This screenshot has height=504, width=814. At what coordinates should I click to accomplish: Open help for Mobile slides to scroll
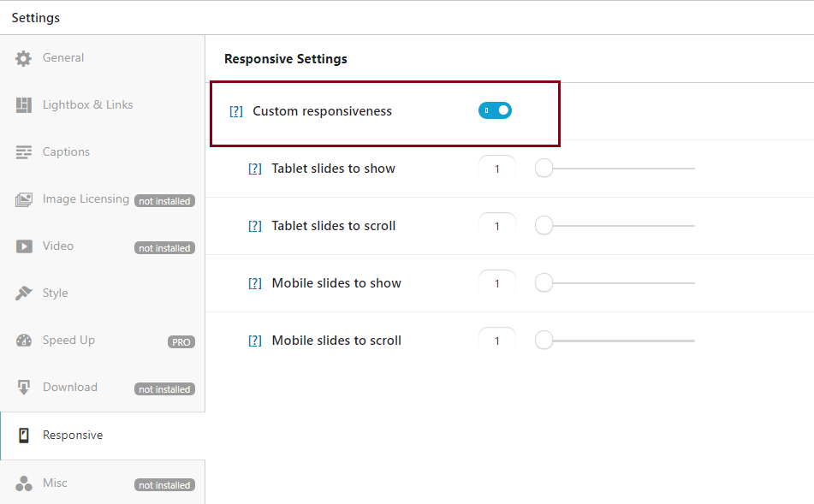point(255,341)
